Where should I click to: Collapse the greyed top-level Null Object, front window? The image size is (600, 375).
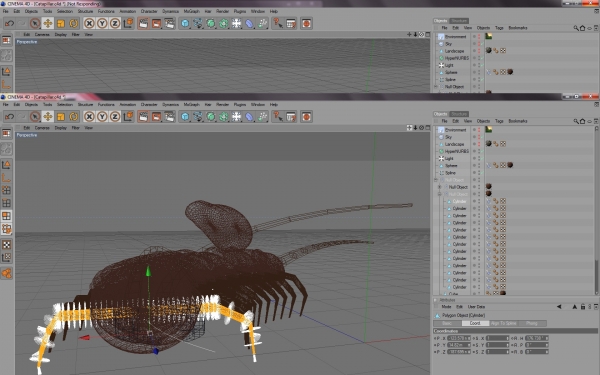(x=436, y=180)
